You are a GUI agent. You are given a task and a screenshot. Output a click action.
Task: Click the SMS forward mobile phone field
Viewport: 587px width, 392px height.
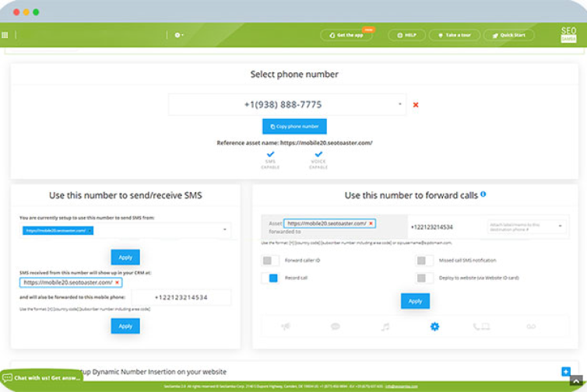(x=181, y=297)
